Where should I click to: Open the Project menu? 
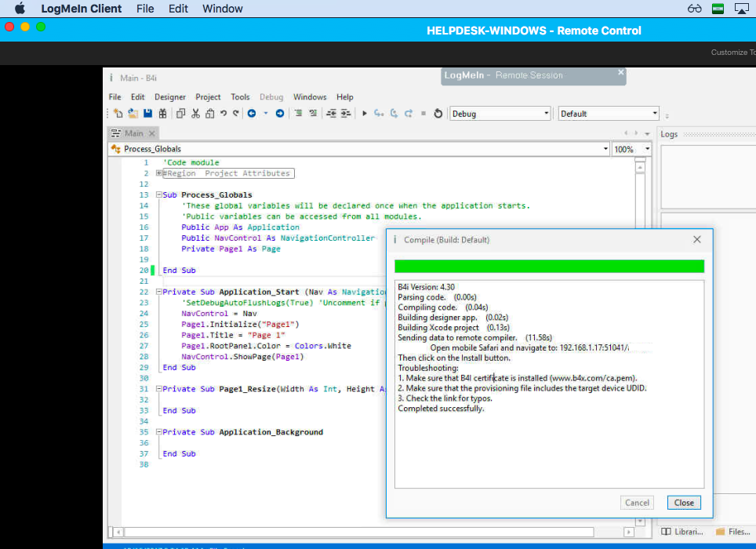click(208, 97)
